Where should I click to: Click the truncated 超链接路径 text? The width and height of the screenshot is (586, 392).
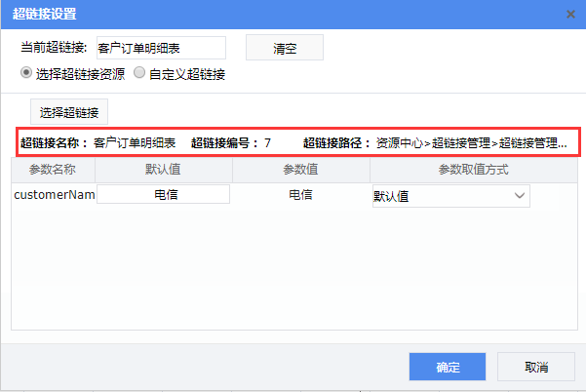click(472, 142)
